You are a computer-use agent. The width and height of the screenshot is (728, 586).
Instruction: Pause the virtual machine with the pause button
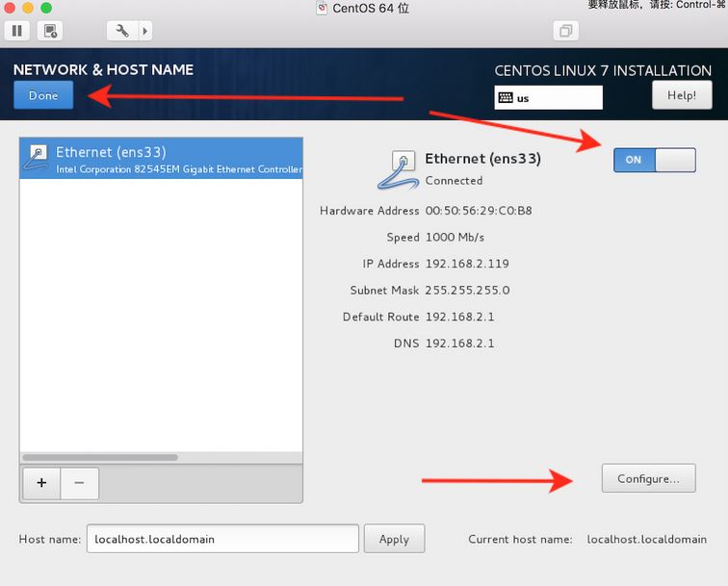pos(17,31)
